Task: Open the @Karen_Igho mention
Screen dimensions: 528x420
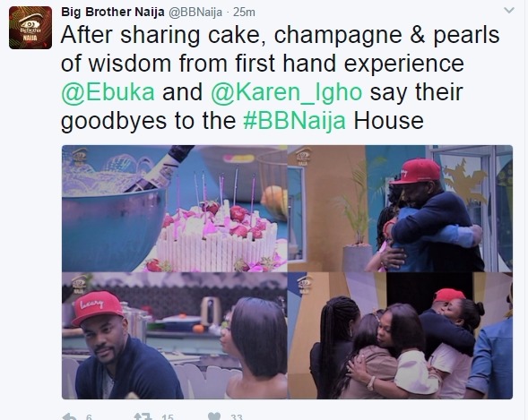Action: (286, 92)
